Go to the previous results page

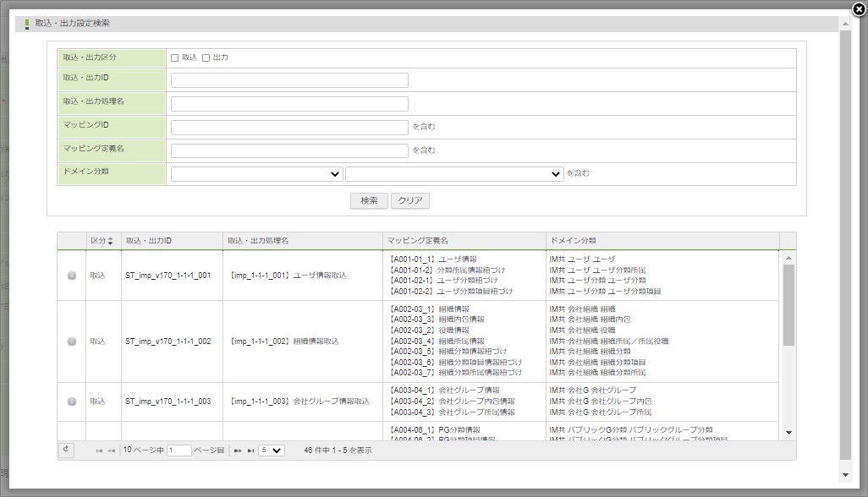[112, 451]
